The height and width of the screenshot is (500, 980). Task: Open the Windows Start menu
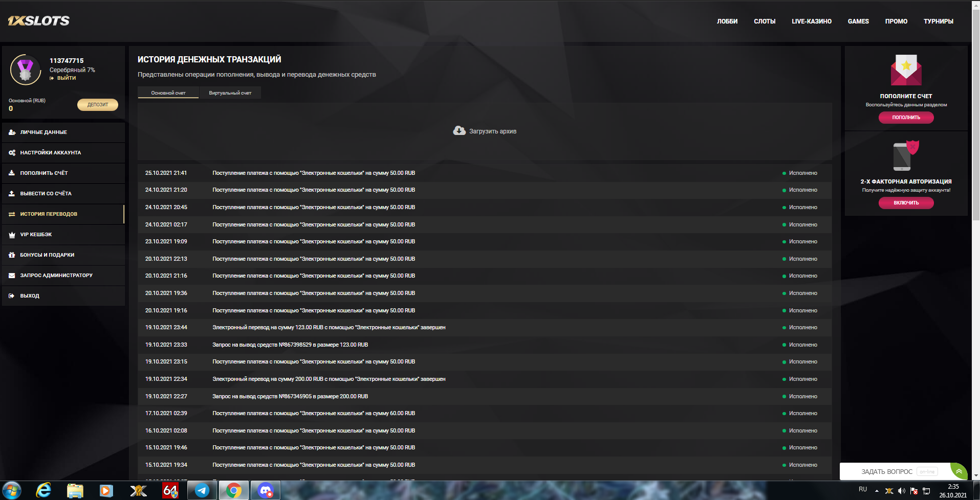(11, 491)
